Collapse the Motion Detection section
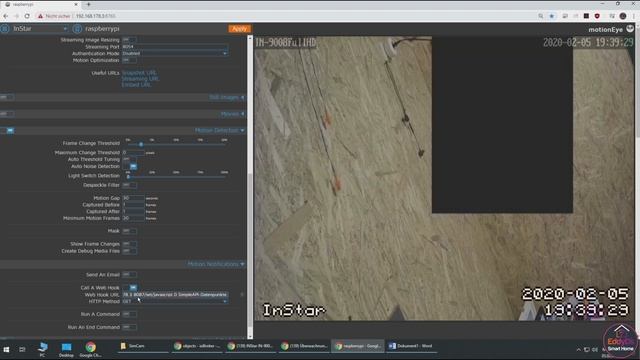This screenshot has height=360, width=640. pyautogui.click(x=220, y=130)
